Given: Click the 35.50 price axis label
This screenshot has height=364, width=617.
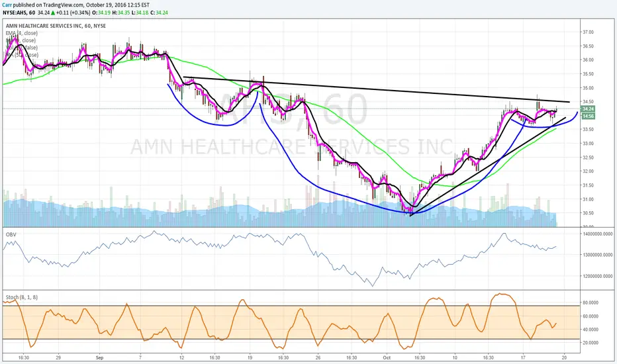Looking at the screenshot, I should [588, 74].
